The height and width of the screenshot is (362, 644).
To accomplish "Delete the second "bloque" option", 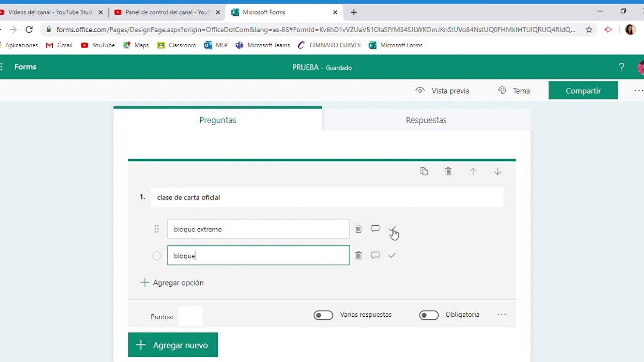I will [x=358, y=255].
